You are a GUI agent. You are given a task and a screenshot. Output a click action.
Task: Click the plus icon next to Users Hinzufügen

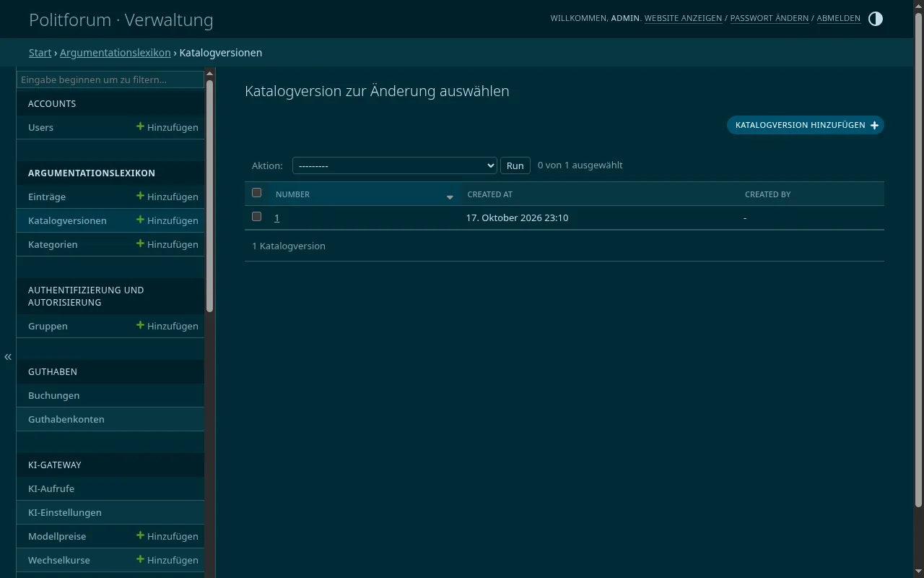tap(140, 126)
